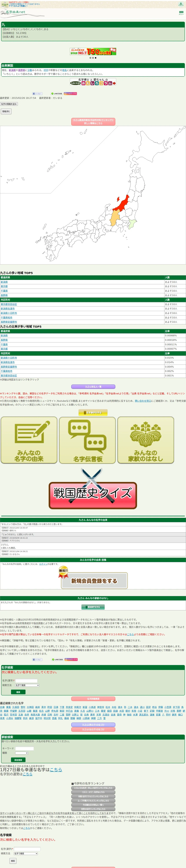Viewport: 186px width, 868px height.
Task: Expand the 種類 dropdown in 家紋検索
Action: click(x=22, y=753)
